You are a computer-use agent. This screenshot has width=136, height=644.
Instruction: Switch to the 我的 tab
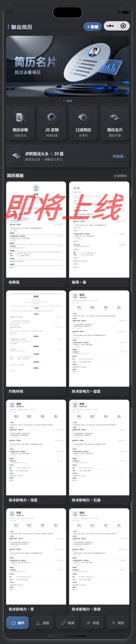(x=118, y=623)
